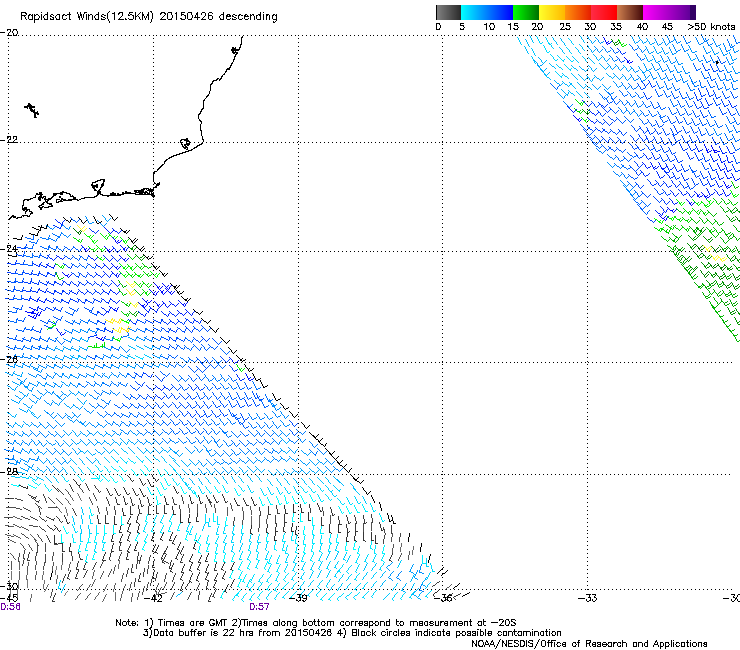Image resolution: width=740 pixels, height=650 pixels.
Task: Click the -20 latitude axis label
Action: [x=9, y=33]
